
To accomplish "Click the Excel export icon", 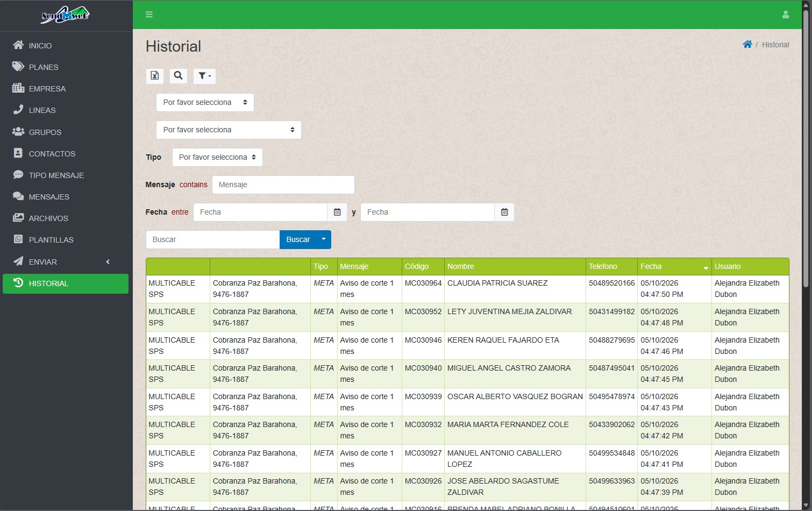I will point(155,76).
